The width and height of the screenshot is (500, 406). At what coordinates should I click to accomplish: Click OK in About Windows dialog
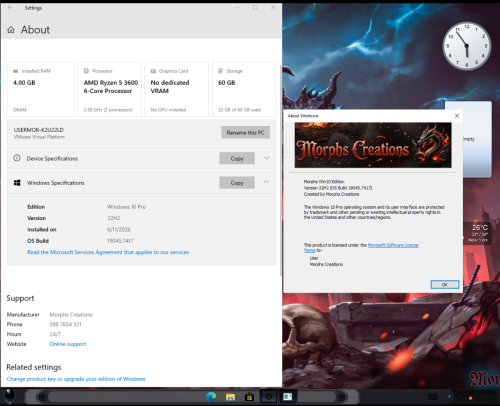pos(445,284)
